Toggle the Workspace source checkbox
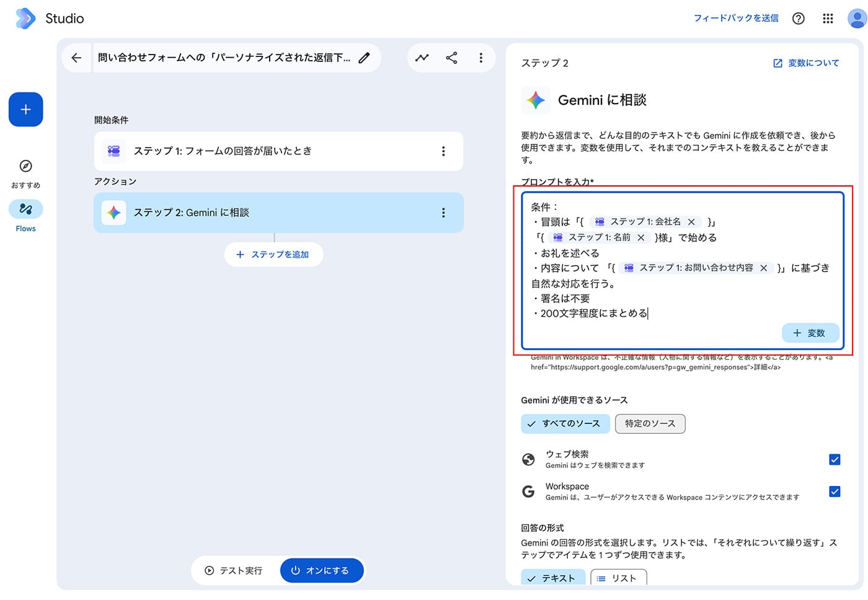This screenshot has width=868, height=600. (x=835, y=492)
